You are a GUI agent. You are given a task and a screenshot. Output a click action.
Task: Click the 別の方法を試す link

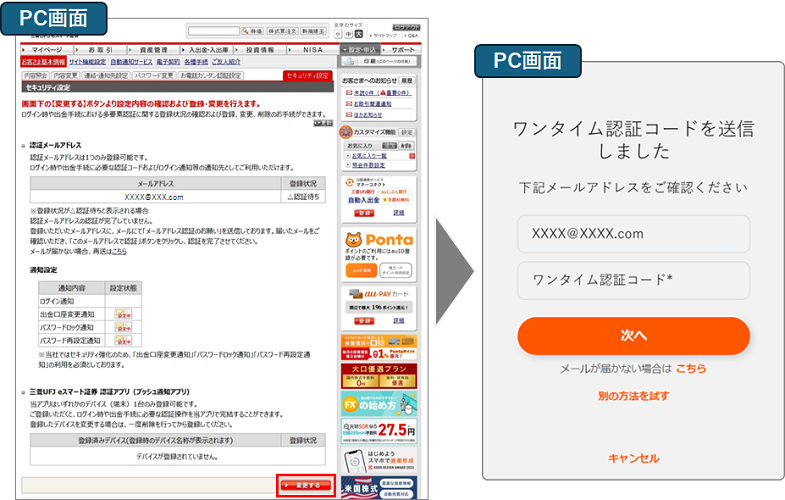[633, 396]
